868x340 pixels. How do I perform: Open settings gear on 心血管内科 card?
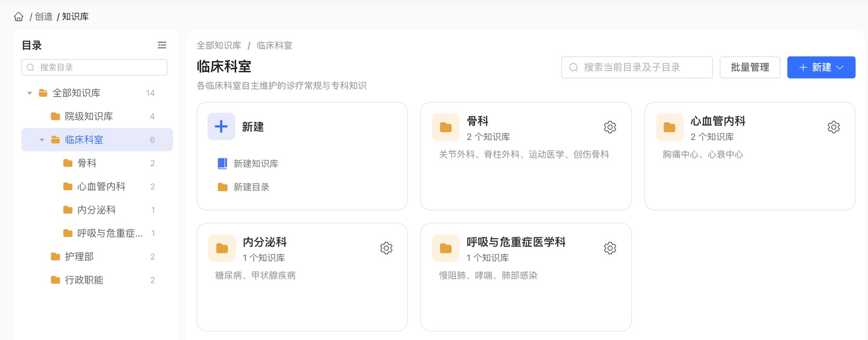(x=834, y=127)
